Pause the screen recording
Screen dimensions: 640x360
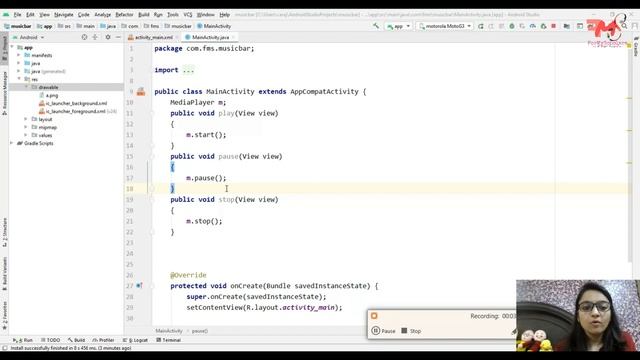click(384, 331)
